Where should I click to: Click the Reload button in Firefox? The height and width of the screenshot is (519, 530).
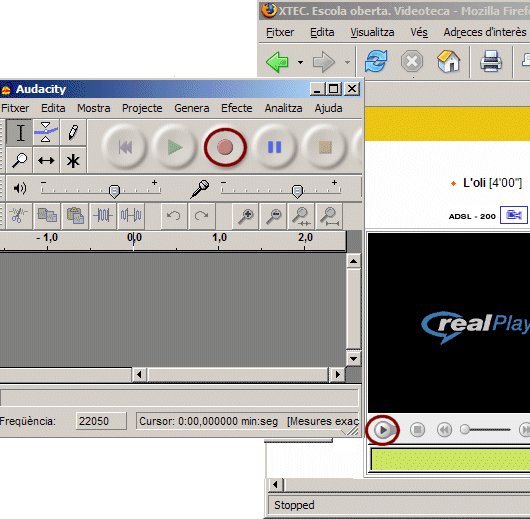point(376,61)
